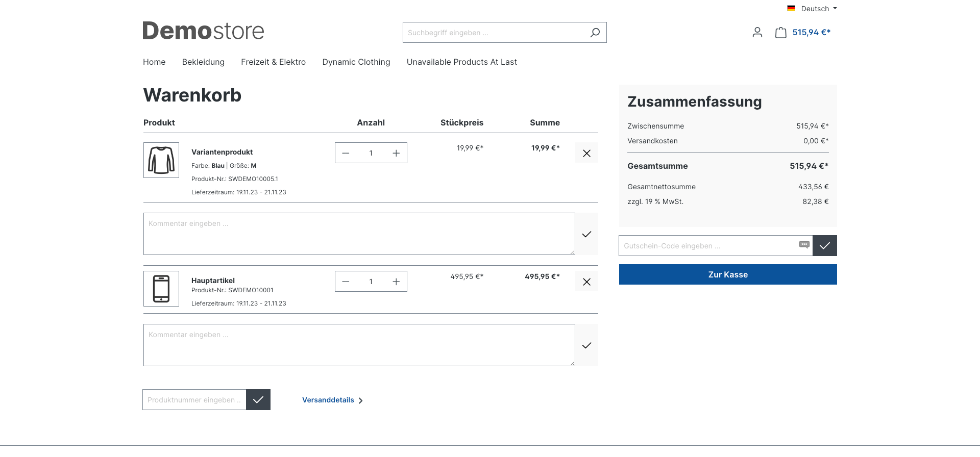
Task: Expand Versanddetails chevron link
Action: tap(332, 400)
